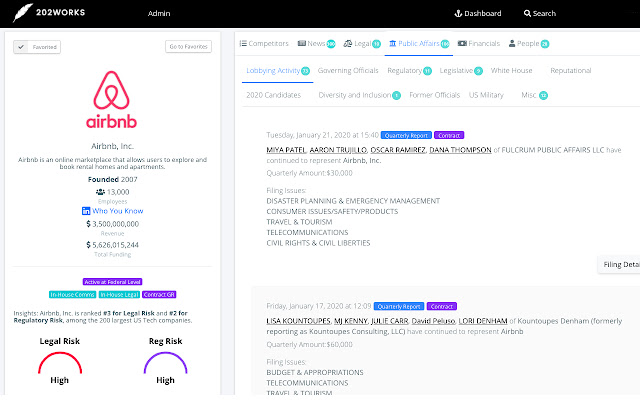
Task: Open the News tab
Action: [316, 43]
